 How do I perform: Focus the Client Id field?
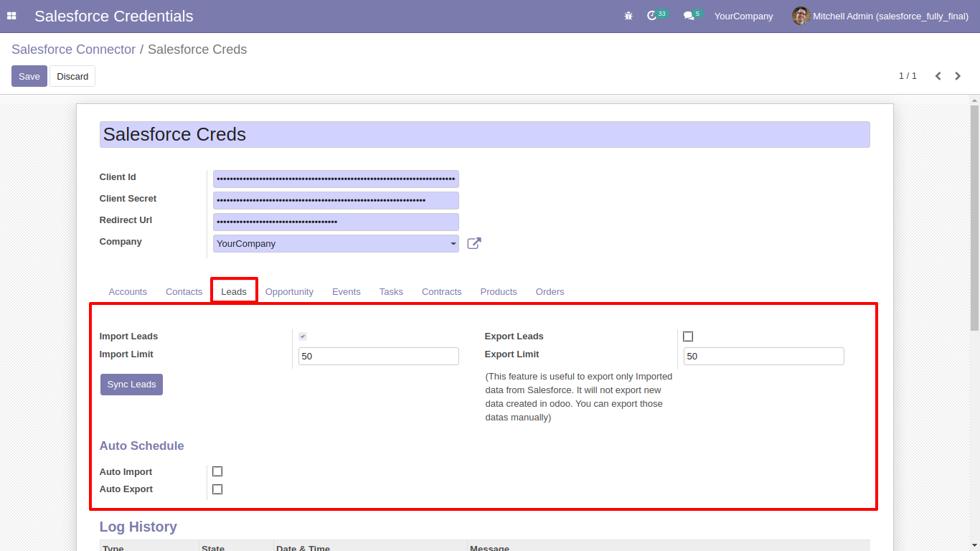(336, 179)
